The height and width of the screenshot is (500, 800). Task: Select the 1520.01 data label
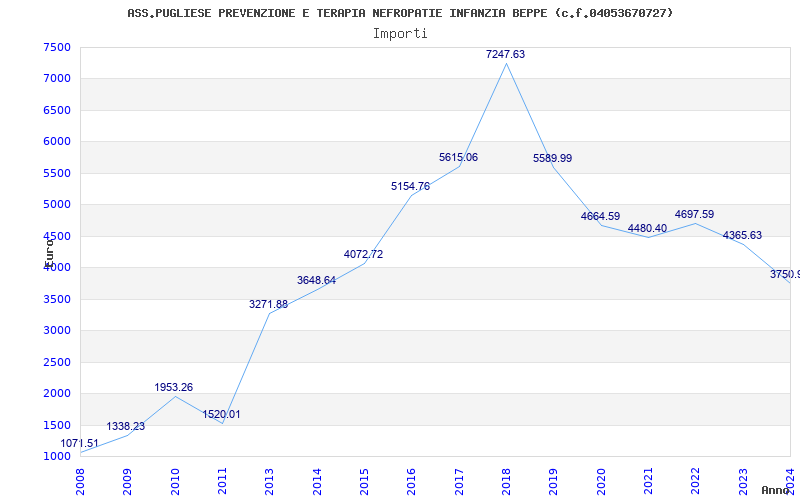221,414
